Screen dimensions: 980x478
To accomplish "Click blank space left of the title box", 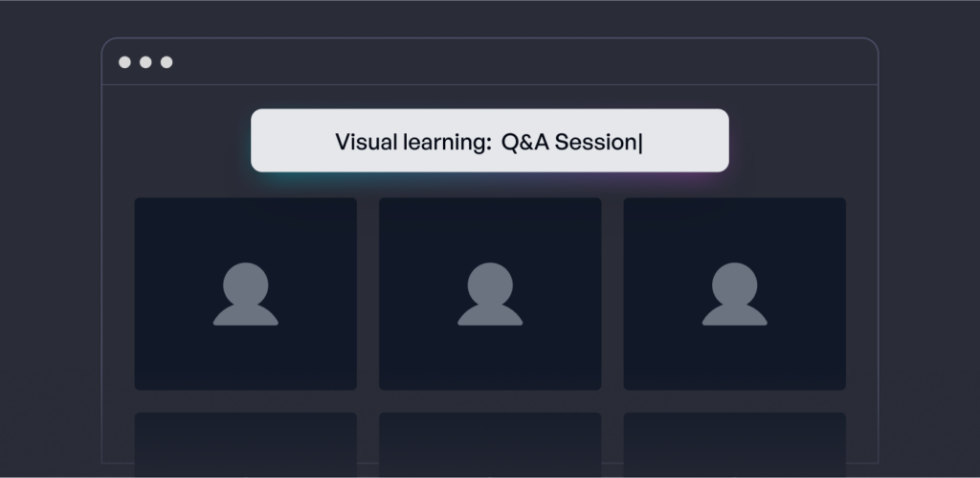I will pos(176,141).
